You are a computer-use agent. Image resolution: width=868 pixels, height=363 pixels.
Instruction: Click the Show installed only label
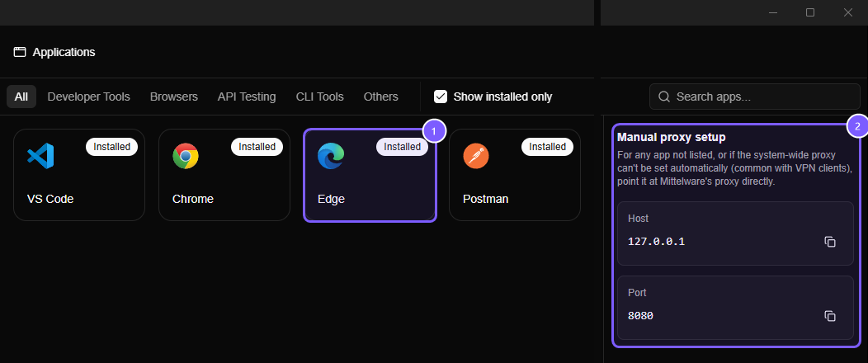(x=502, y=97)
